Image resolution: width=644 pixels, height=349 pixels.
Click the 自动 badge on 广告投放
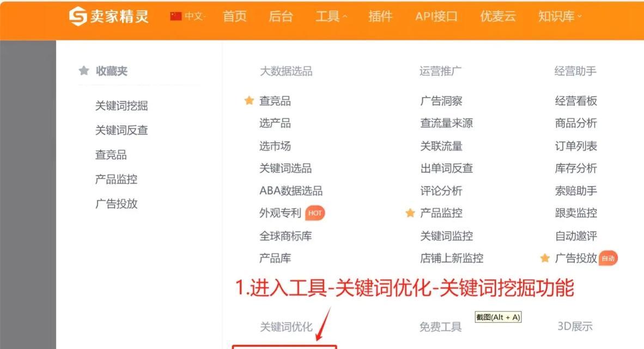click(x=608, y=258)
